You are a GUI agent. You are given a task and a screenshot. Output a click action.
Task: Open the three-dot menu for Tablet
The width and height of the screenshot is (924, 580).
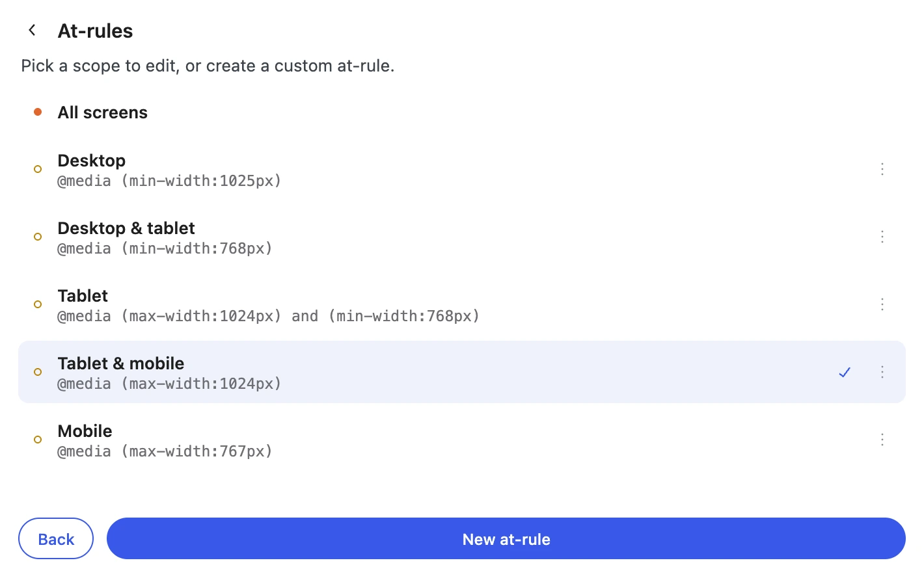pos(882,304)
